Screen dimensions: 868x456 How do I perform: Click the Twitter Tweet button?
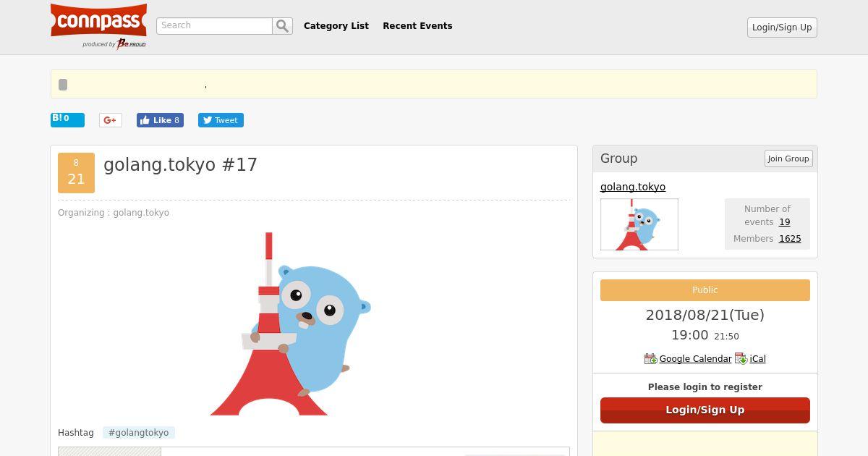[221, 120]
